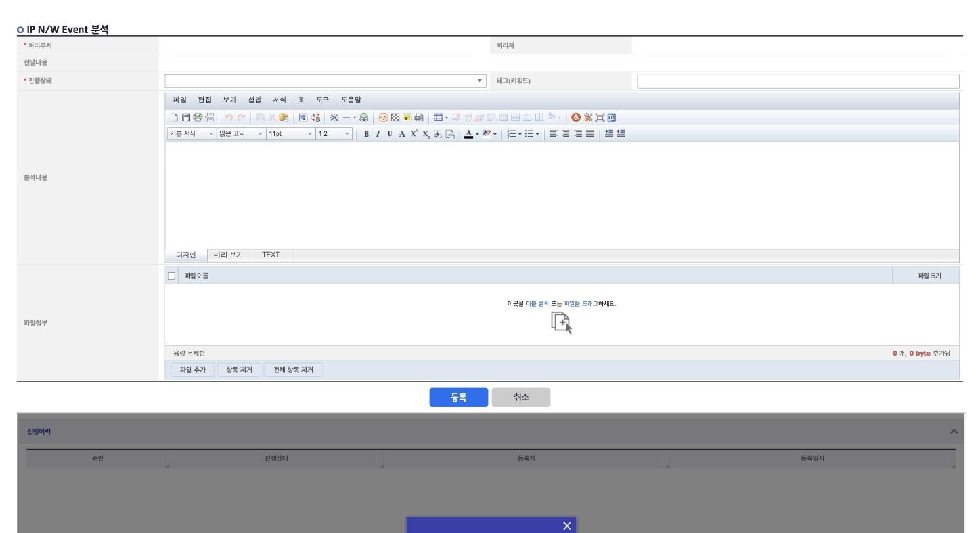Image resolution: width=980 pixels, height=533 pixels.
Task: Click the 취소 button
Action: pos(521,397)
